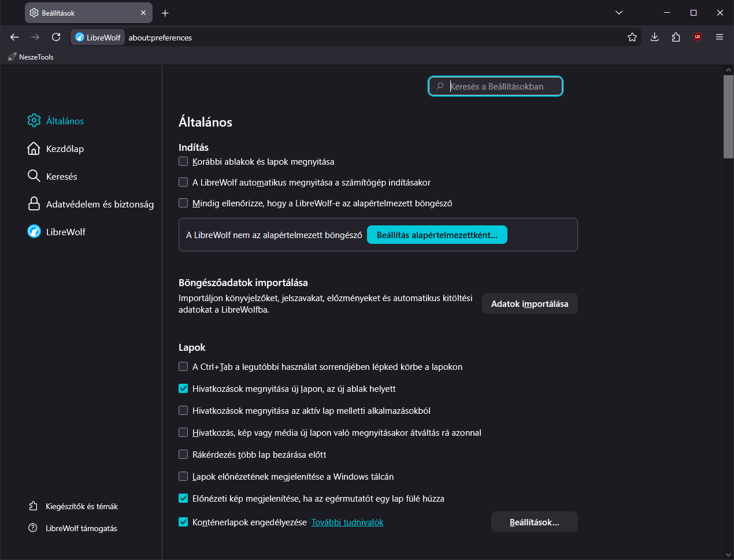Open the Kezdőlap settings category
This screenshot has width=734, height=560.
click(x=56, y=149)
